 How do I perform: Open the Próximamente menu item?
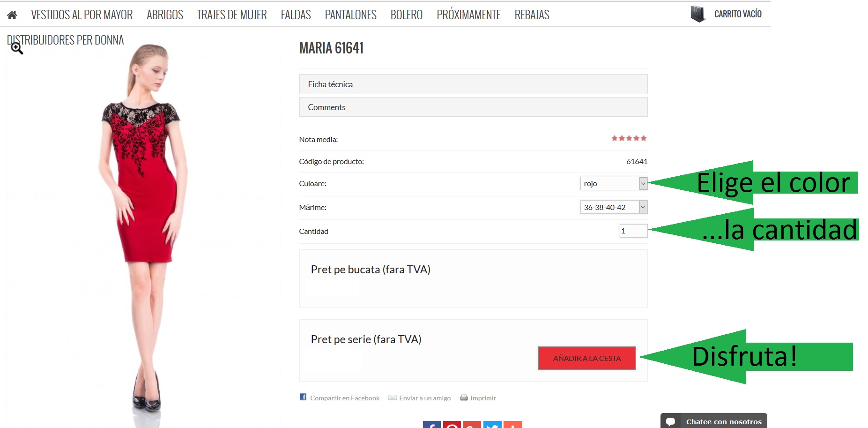pyautogui.click(x=468, y=14)
